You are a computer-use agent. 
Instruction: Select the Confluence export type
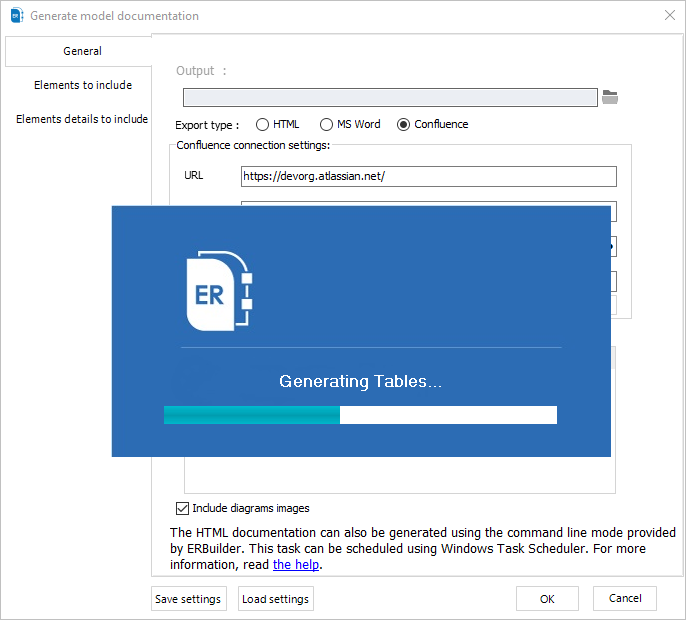pos(433,125)
